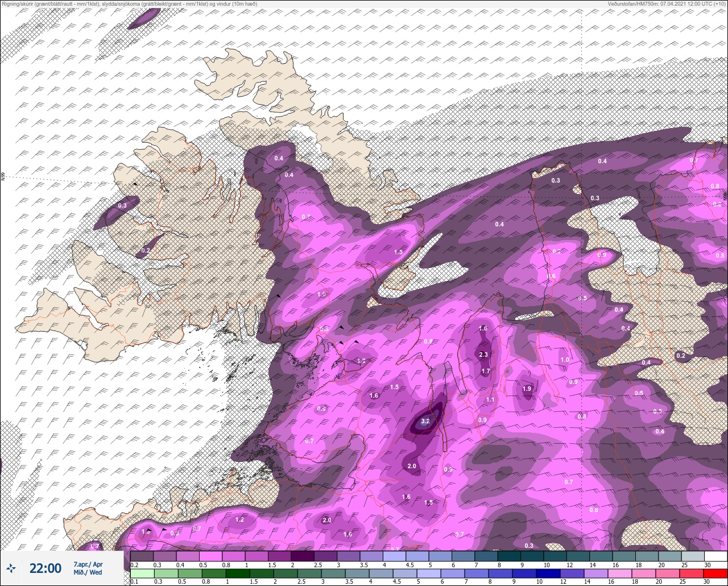Click the '7.apr./ Apr' date text
Image resolution: width=728 pixels, height=586 pixels.
tap(88, 564)
